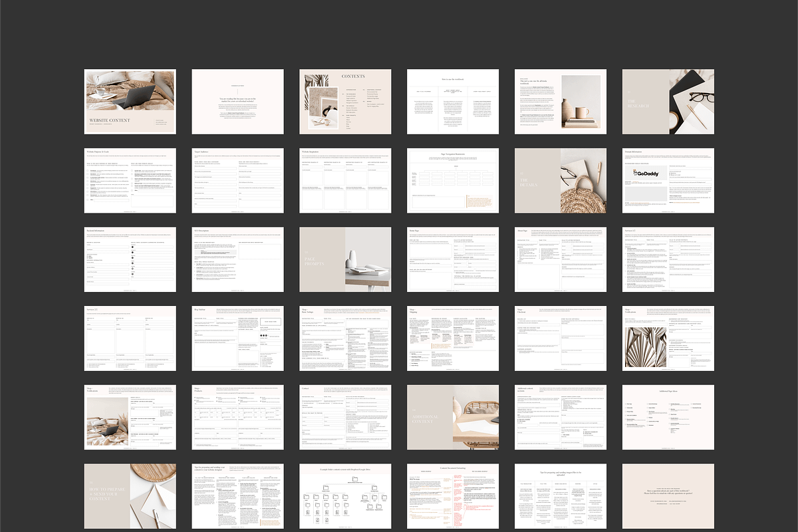Open the SEO Description worksheet page
The image size is (798, 532).
pos(238,259)
